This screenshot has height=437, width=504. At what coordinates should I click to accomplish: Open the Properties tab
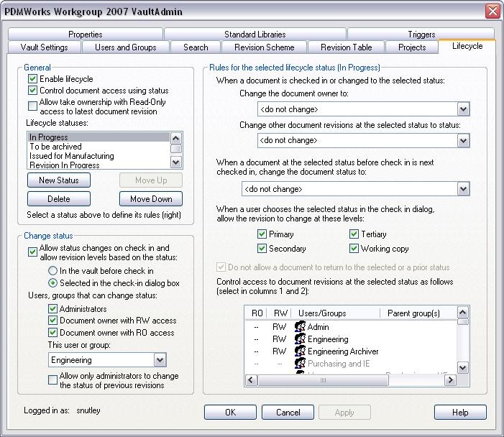click(x=85, y=34)
